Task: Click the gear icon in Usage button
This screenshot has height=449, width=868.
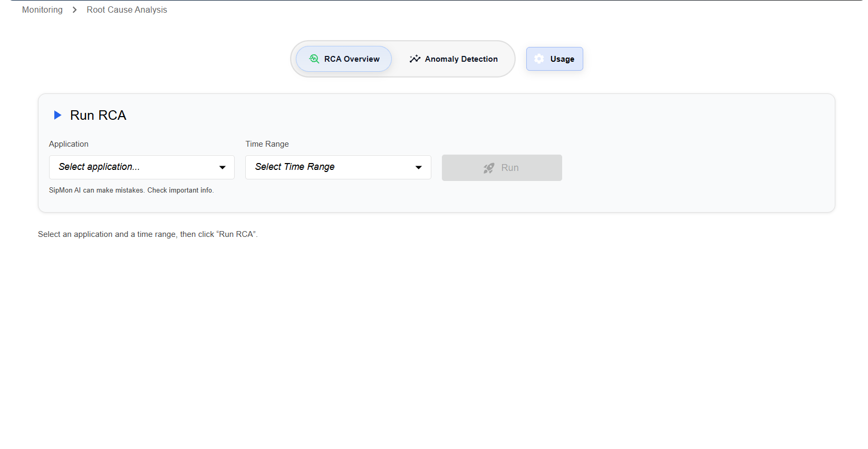Action: [x=539, y=59]
